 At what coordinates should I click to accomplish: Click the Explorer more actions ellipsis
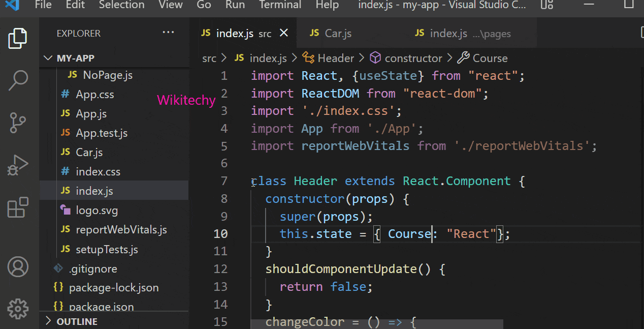(x=168, y=33)
